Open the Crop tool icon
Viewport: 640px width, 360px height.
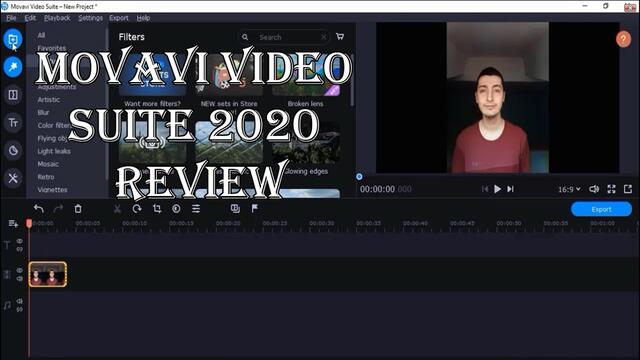pos(157,209)
